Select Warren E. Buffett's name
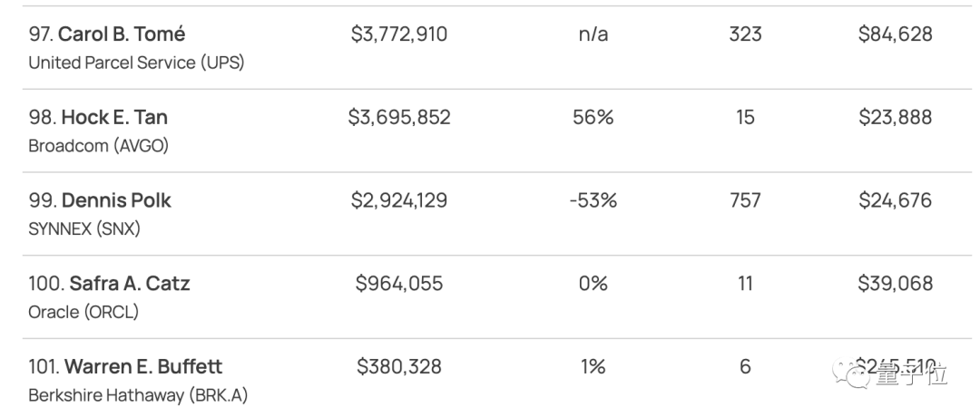This screenshot has height=417, width=980. [x=142, y=367]
